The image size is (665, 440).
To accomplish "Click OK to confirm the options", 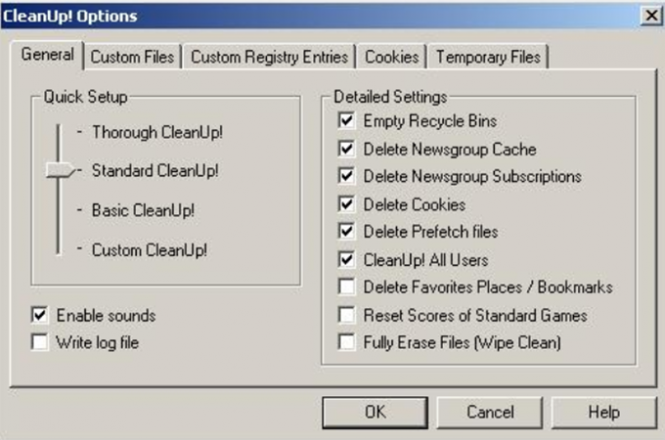I will (x=375, y=412).
